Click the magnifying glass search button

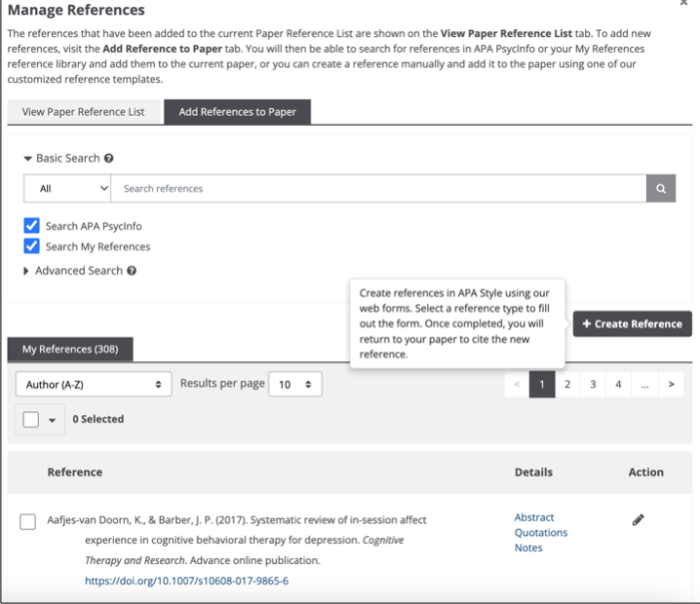[x=661, y=188]
